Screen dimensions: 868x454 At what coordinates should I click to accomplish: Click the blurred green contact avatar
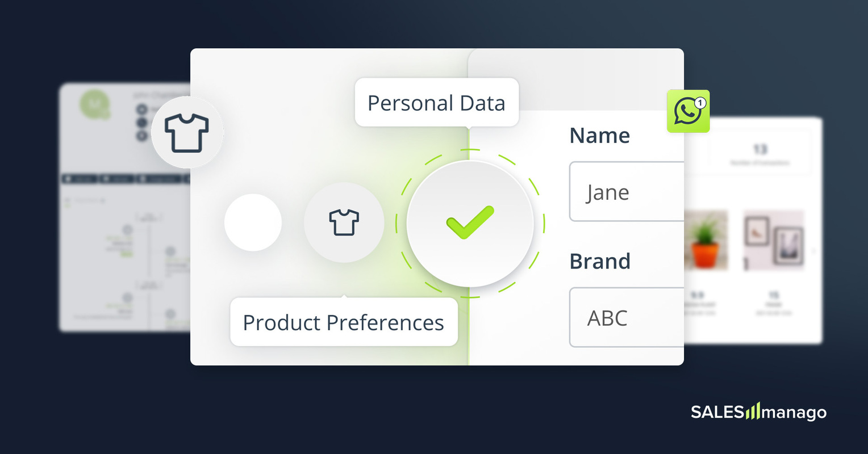(x=94, y=104)
